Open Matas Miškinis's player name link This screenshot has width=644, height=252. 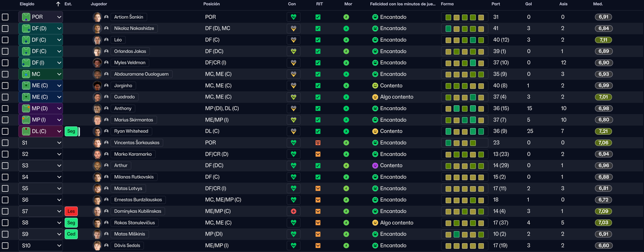[129, 234]
